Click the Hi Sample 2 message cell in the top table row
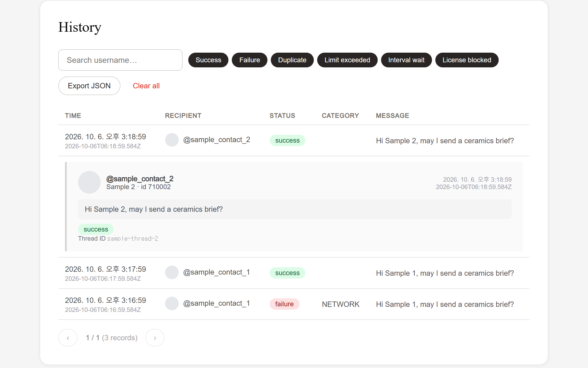 445,141
